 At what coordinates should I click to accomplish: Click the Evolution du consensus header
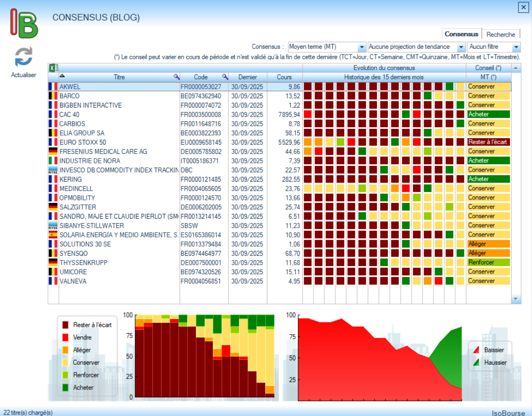click(x=384, y=68)
